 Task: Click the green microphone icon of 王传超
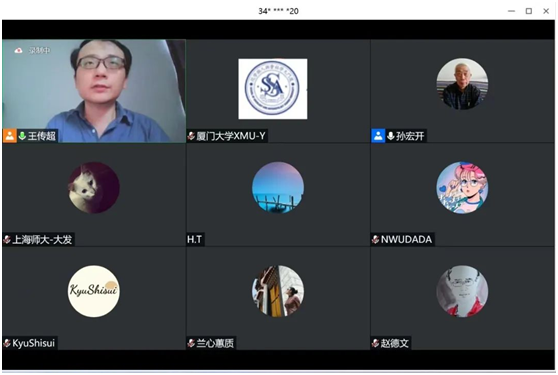click(x=22, y=136)
